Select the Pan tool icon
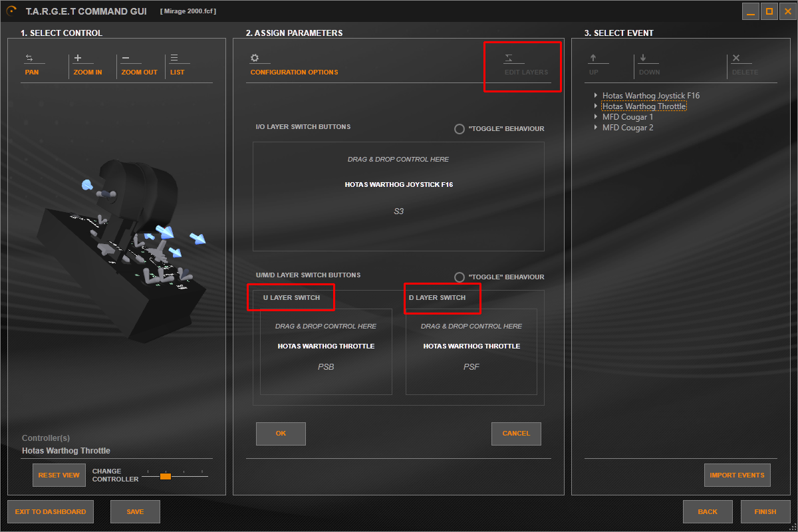This screenshot has width=798, height=532. [x=29, y=59]
